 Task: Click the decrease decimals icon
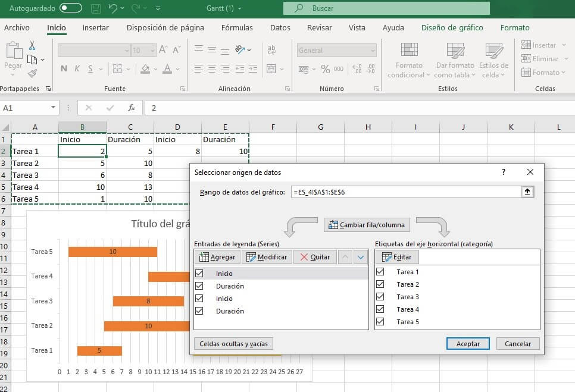(x=371, y=69)
